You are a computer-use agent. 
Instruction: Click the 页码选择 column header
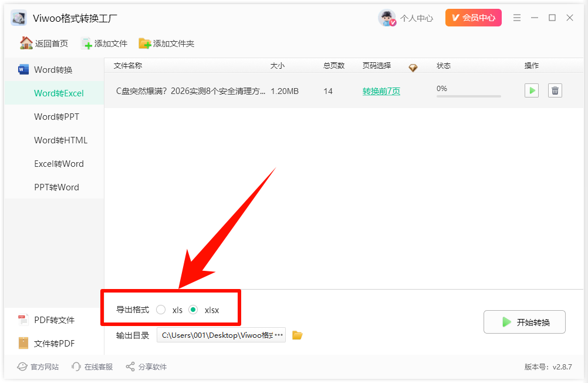click(377, 66)
